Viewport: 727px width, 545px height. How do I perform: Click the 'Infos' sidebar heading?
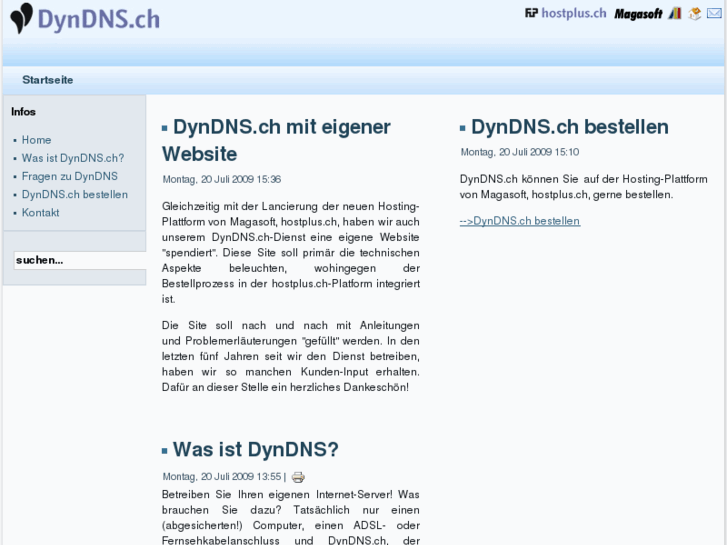click(23, 112)
